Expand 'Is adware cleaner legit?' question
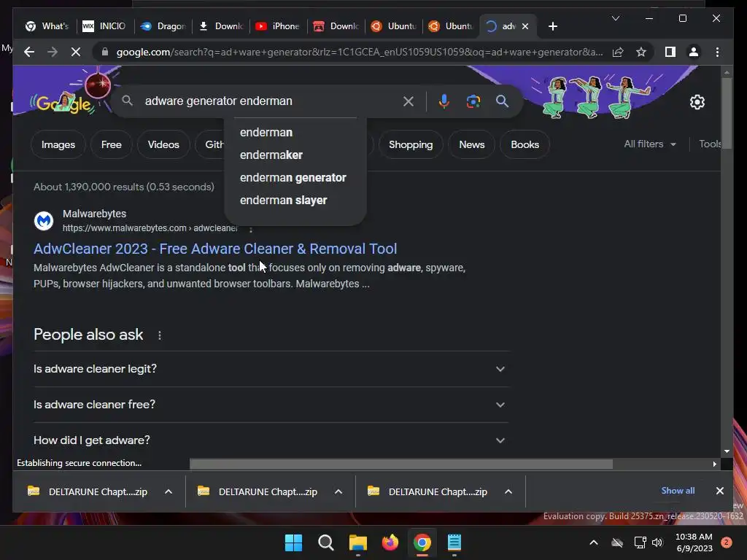Screen dimensions: 747x560 tap(271, 369)
